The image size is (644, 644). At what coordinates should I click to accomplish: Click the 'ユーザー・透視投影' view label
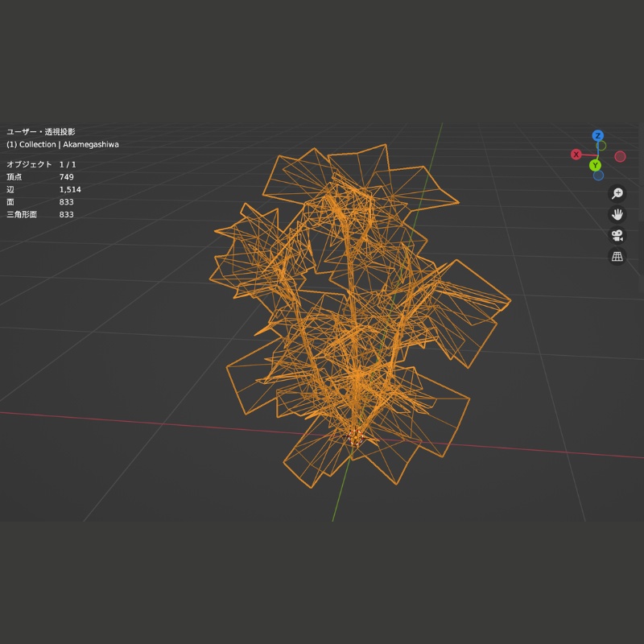[41, 132]
